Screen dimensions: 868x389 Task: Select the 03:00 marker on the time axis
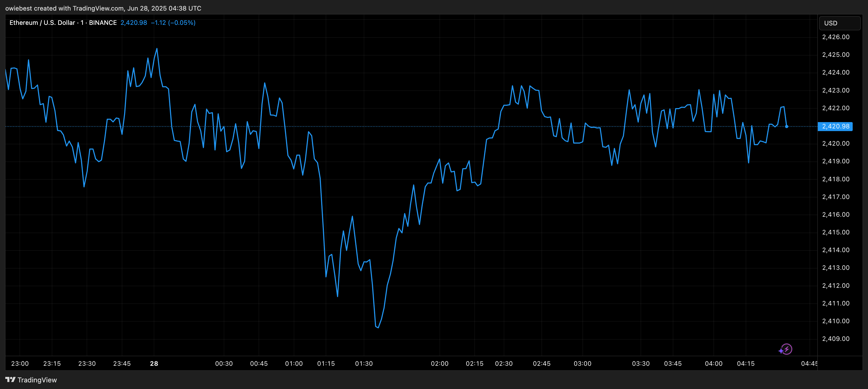click(582, 363)
